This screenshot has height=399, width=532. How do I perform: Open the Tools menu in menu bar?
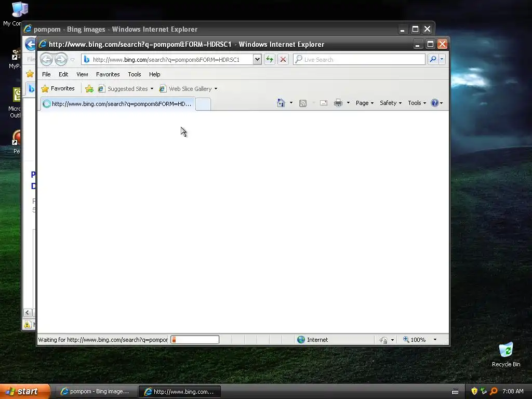pyautogui.click(x=135, y=74)
